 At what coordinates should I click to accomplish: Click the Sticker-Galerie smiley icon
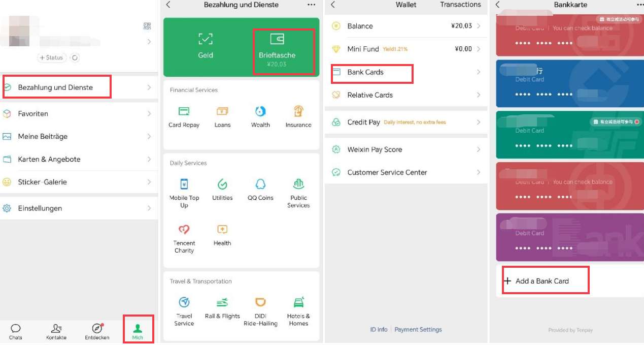(x=7, y=182)
